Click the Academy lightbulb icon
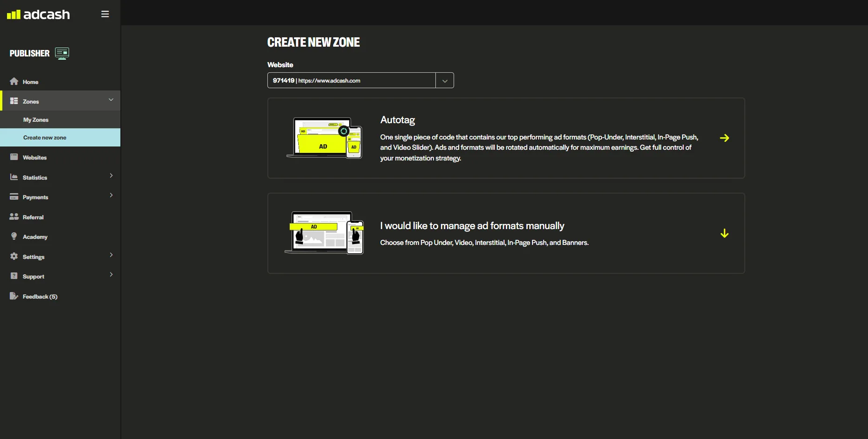The height and width of the screenshot is (439, 868). tap(14, 237)
